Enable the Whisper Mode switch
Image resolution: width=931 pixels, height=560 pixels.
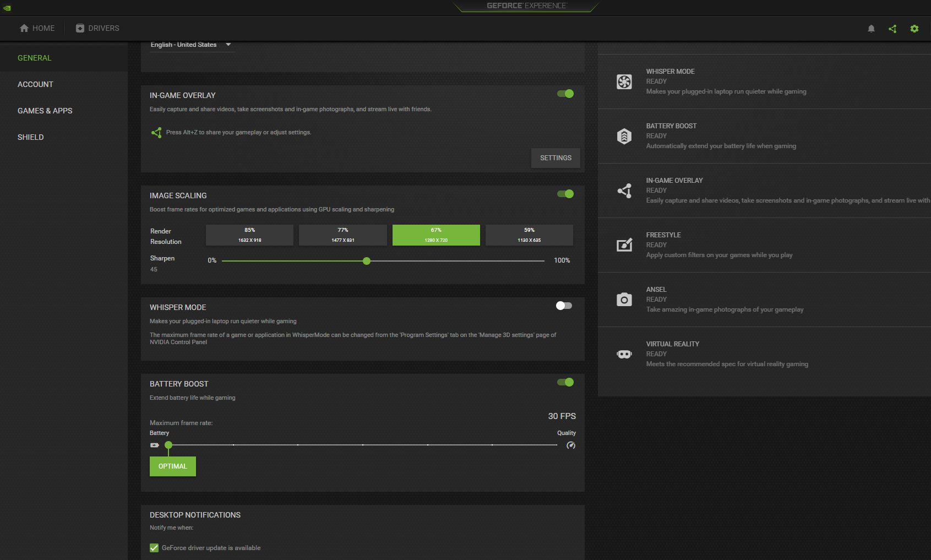564,306
